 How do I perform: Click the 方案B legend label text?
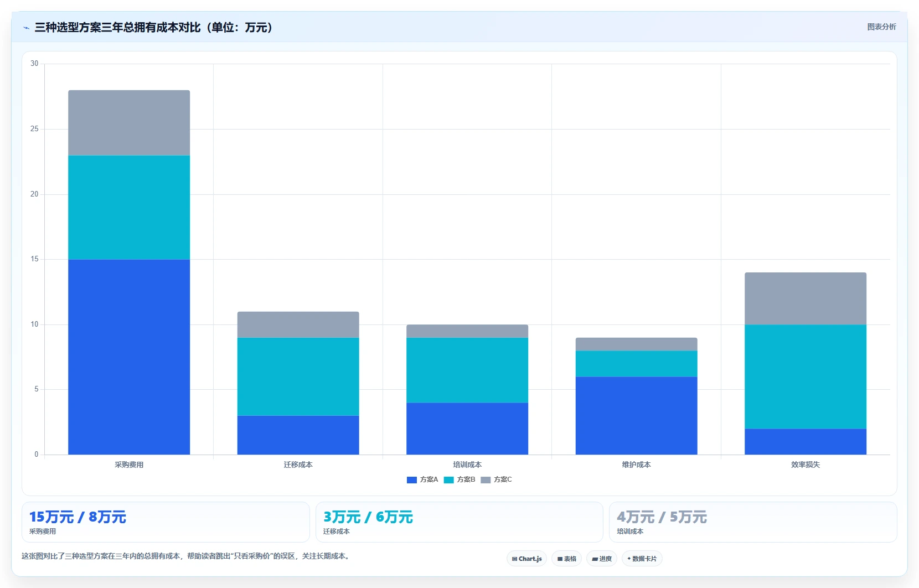[466, 479]
